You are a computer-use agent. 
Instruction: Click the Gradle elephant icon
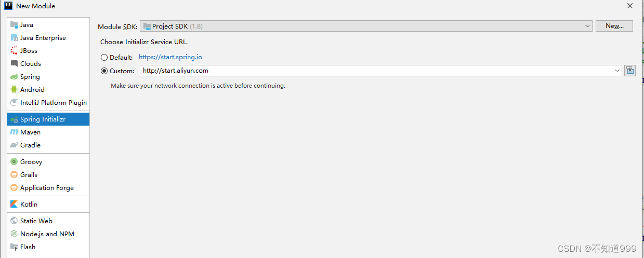point(14,145)
